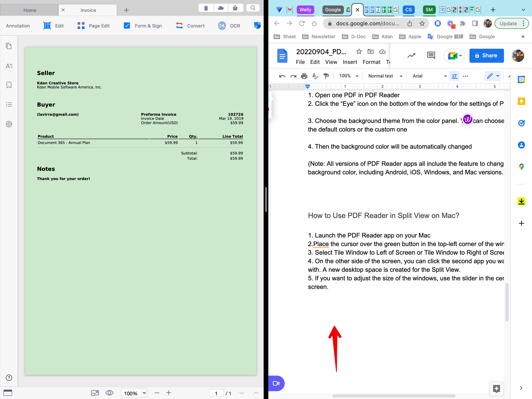Open the Arial font dropdown
This screenshot has width=532, height=399.
(x=430, y=76)
